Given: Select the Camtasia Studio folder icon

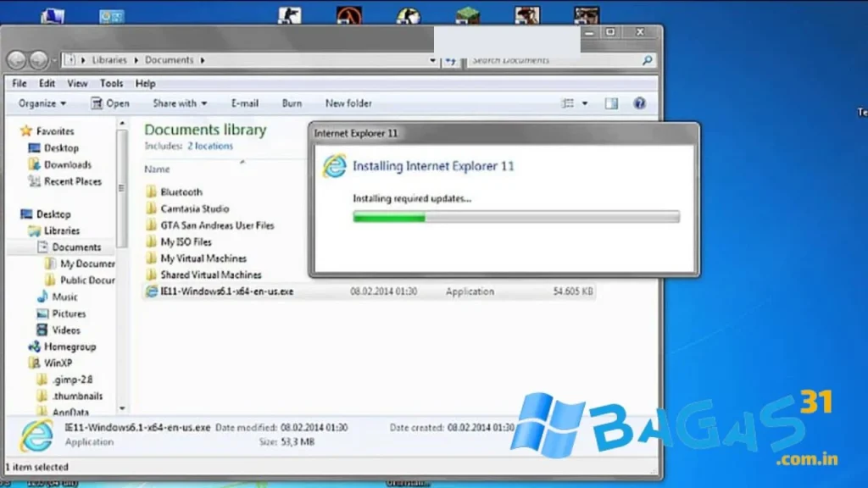Looking at the screenshot, I should (151, 208).
